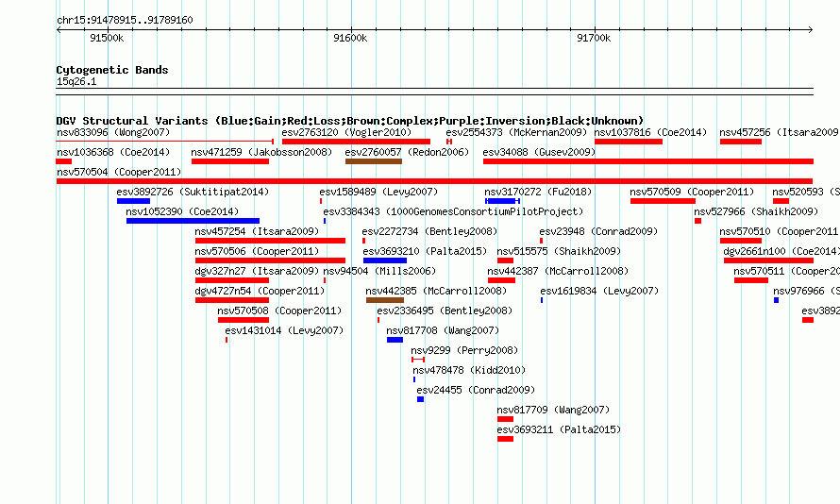Screen dimensions: 840x504
Task: Click esv1431014 (Levy2007) variant label
Action: pos(284,330)
